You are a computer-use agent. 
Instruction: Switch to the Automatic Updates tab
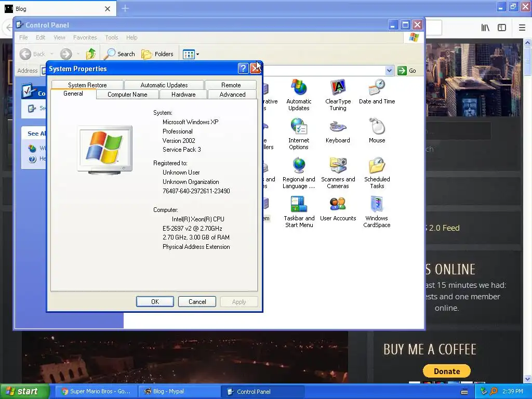[x=164, y=85]
